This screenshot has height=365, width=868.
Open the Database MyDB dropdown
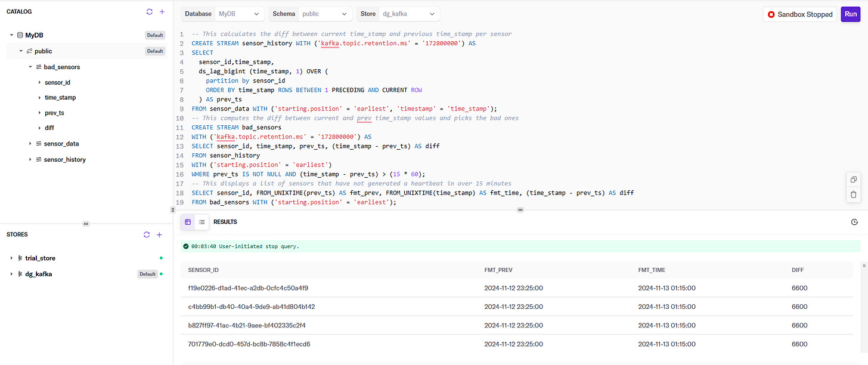click(x=223, y=14)
